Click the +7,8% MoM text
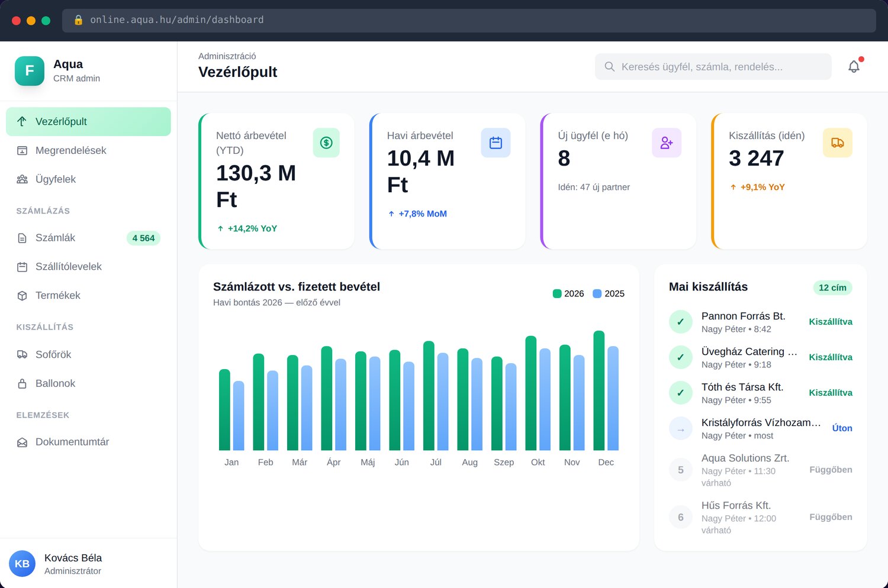The image size is (888, 588). coord(423,214)
